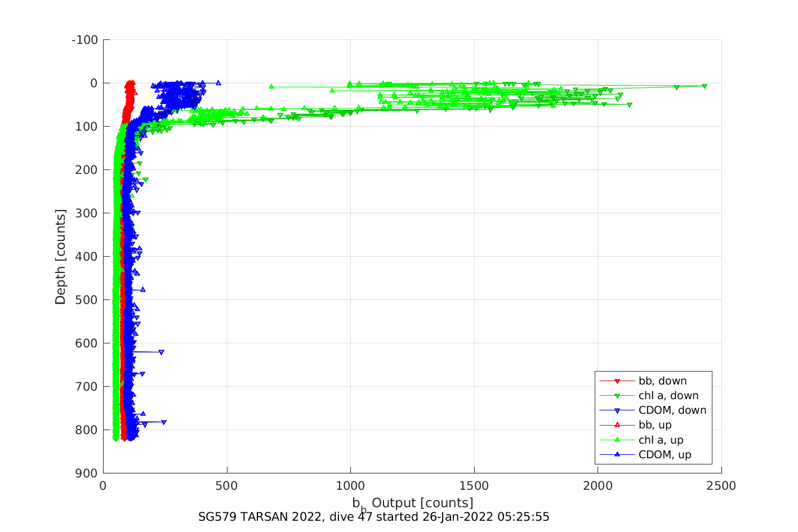The image size is (798, 532).
Task: Click the 'chl a, down' legend entry
Action: (668, 396)
